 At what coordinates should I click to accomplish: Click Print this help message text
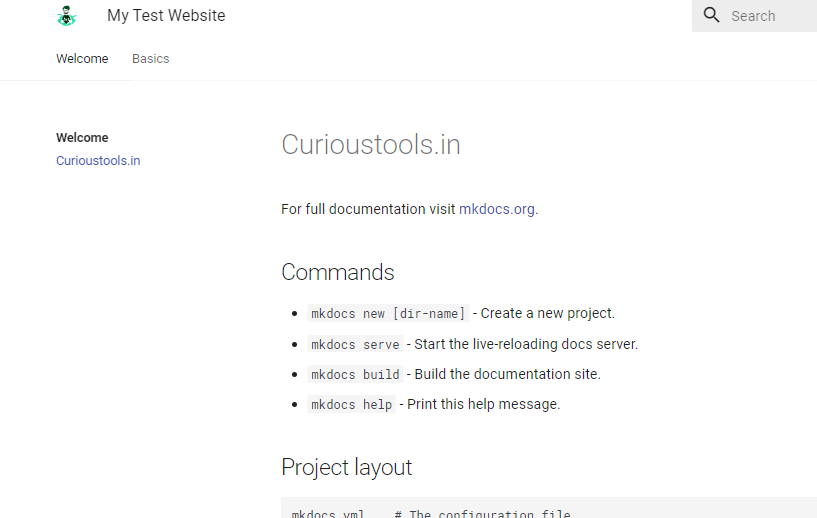tap(484, 404)
